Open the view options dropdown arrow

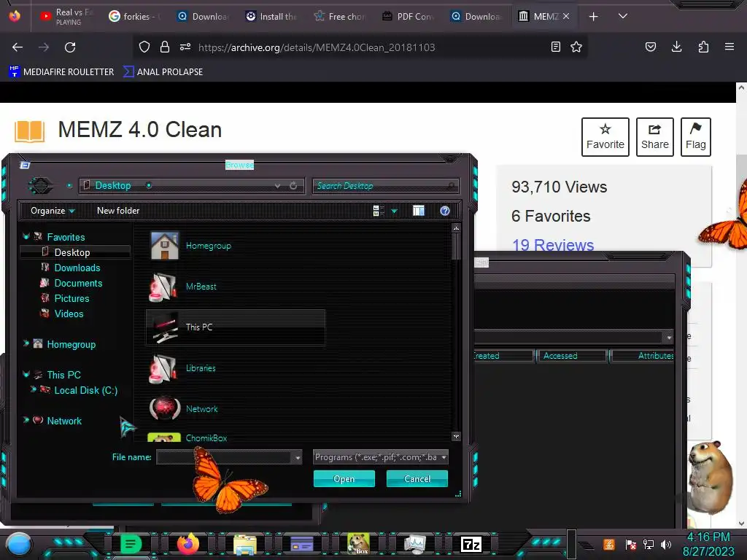(394, 211)
